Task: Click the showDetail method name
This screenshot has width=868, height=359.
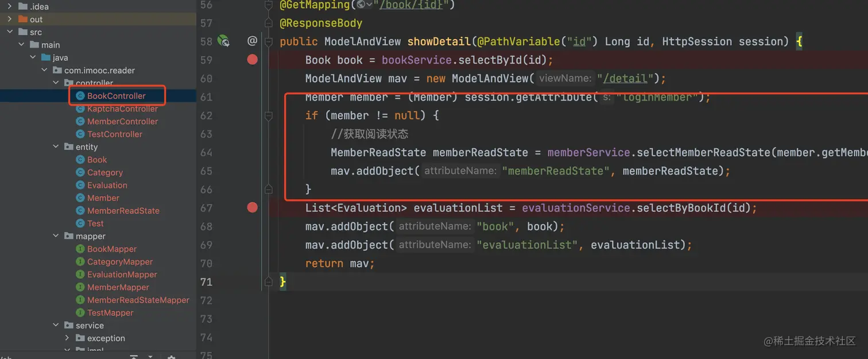Action: point(439,41)
